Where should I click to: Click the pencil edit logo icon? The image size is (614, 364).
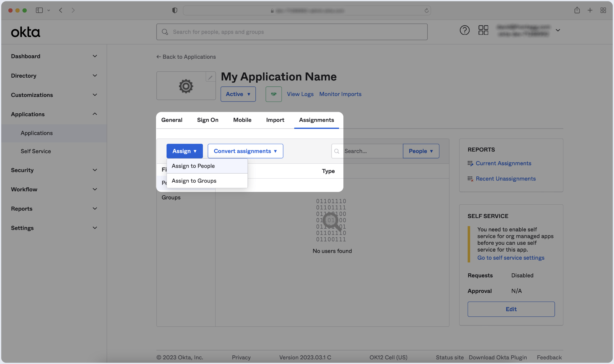click(x=210, y=77)
